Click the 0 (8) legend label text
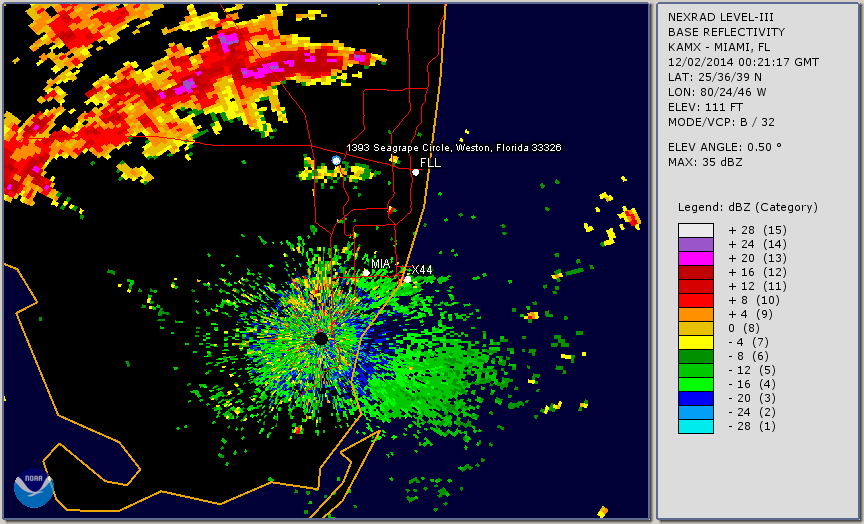 [x=743, y=328]
